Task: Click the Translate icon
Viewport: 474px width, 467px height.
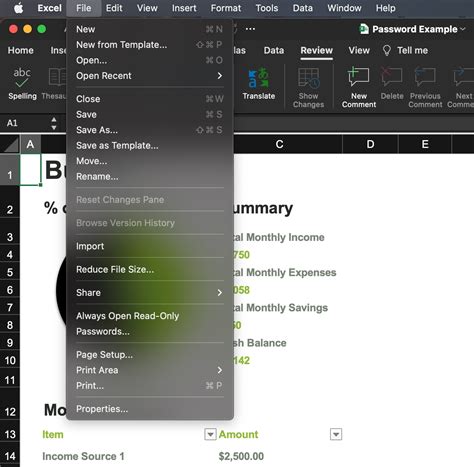Action: coord(259,78)
